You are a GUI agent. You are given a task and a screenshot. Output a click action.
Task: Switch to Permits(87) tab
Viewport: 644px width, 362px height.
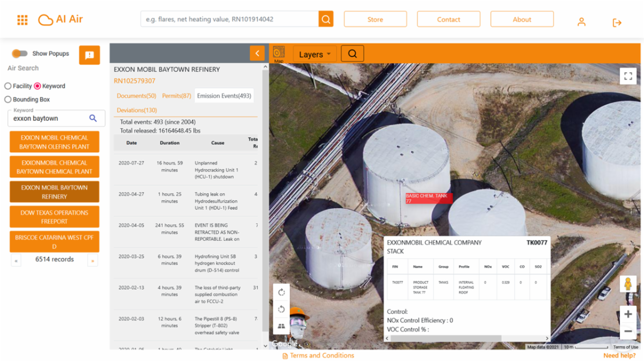coord(177,96)
